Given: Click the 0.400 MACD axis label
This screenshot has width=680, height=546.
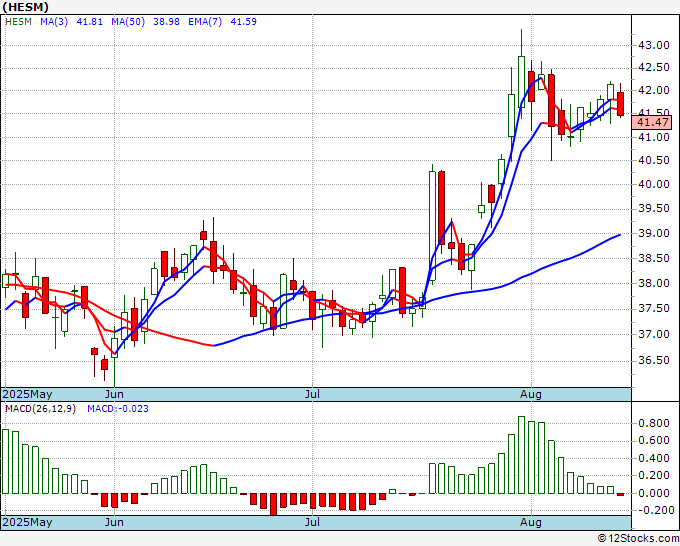Looking at the screenshot, I should point(654,458).
